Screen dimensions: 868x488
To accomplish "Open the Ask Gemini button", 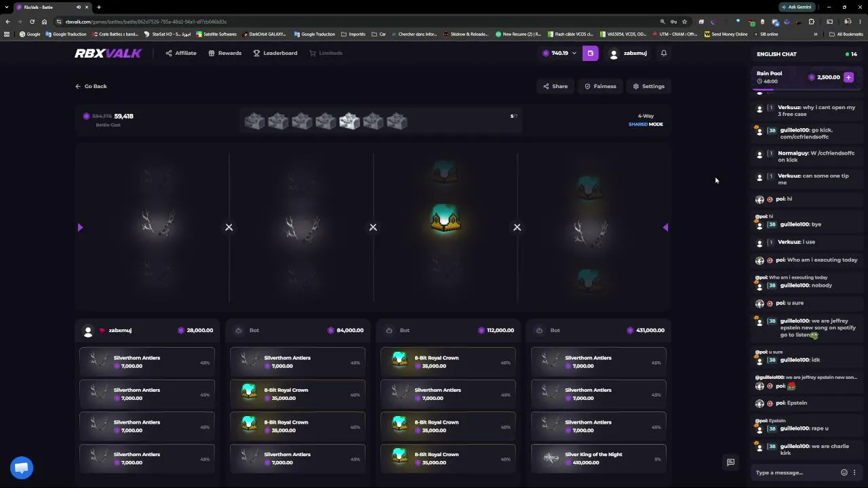I will [x=796, y=7].
